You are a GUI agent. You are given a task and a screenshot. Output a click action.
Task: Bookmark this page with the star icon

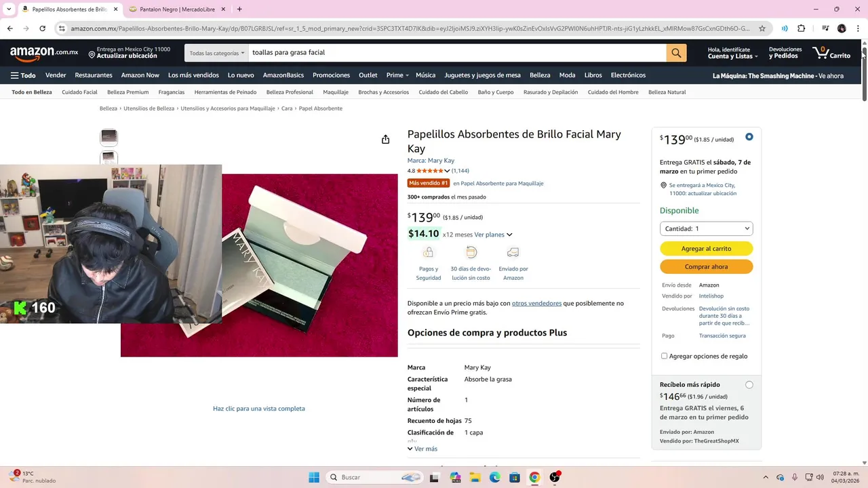click(x=762, y=28)
